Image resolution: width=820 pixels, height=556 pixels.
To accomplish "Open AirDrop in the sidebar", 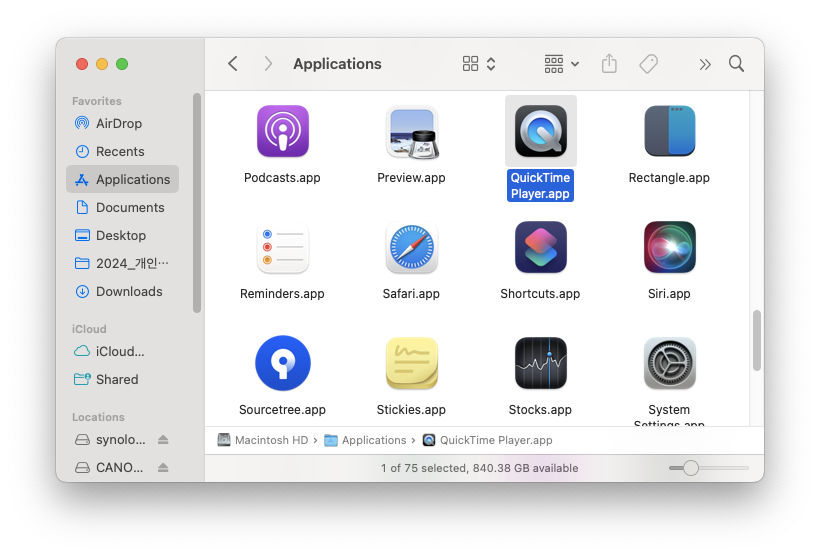I will coord(122,123).
